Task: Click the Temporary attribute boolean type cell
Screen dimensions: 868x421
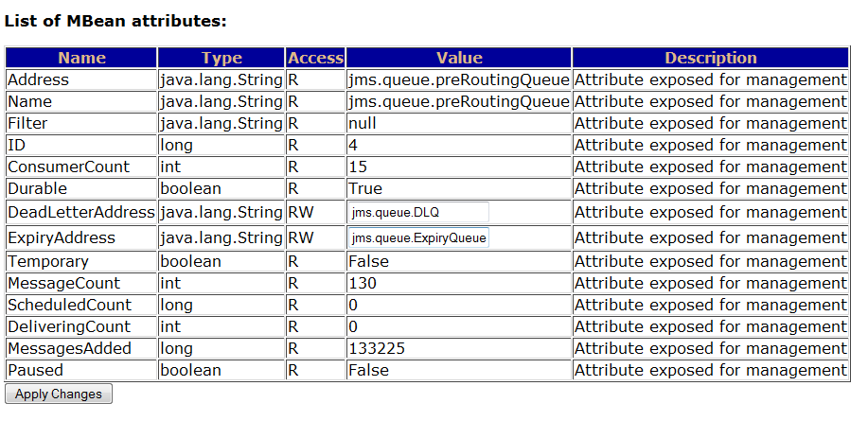Action: 221,261
